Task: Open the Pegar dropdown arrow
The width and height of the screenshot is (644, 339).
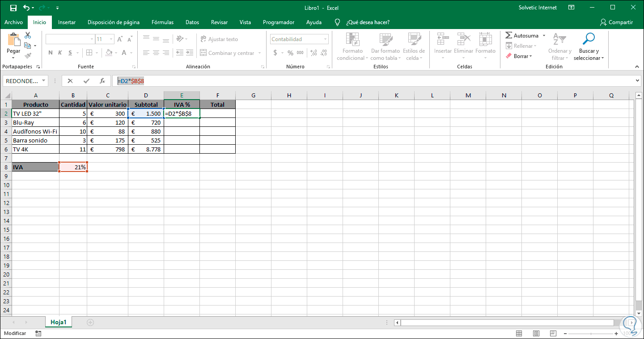Action: point(13,59)
